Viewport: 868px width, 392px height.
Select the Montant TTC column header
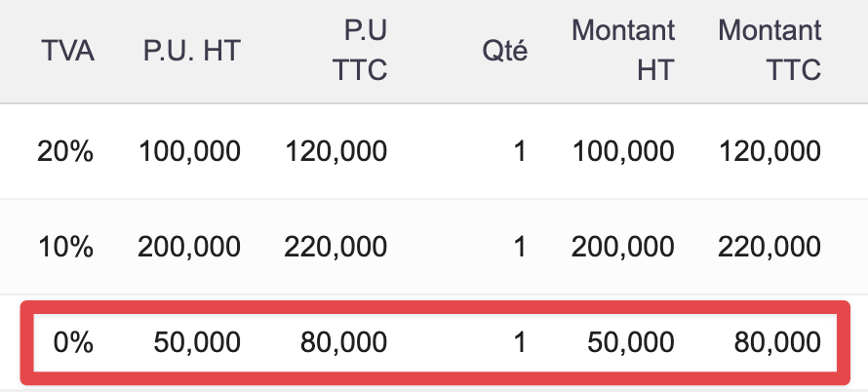[770, 51]
